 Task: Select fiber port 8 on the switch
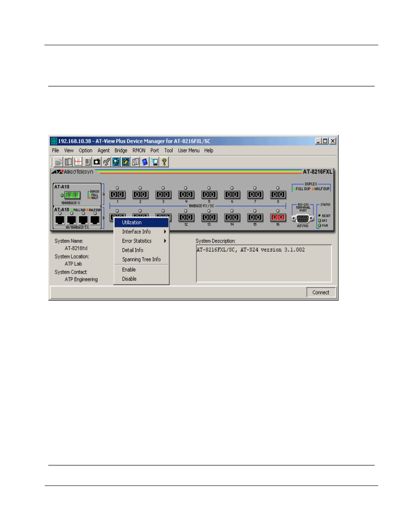point(278,195)
